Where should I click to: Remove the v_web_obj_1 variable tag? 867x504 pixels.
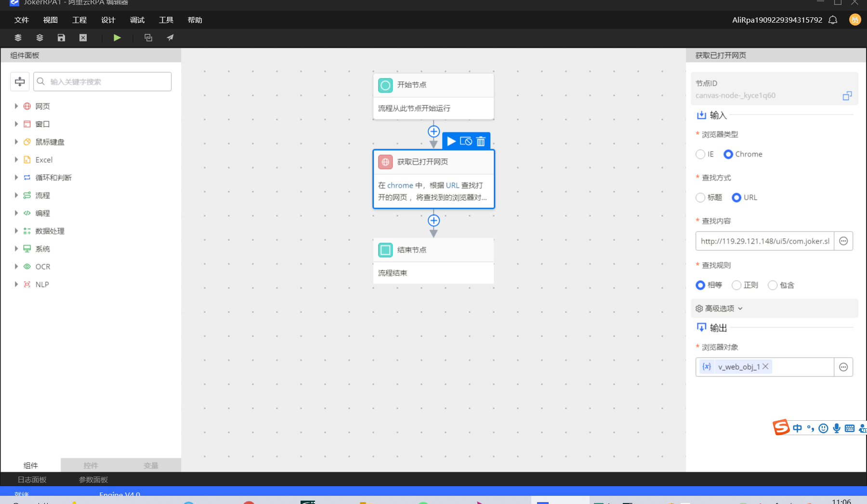765,366
